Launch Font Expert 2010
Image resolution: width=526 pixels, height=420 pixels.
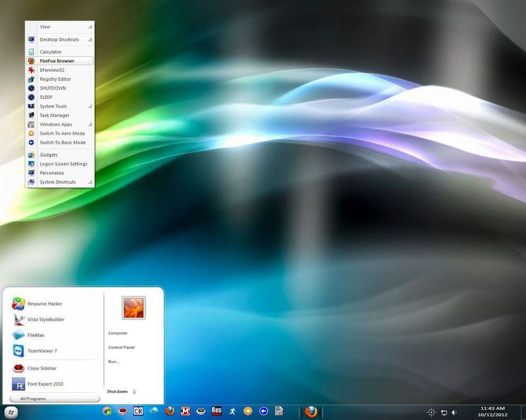click(x=45, y=384)
